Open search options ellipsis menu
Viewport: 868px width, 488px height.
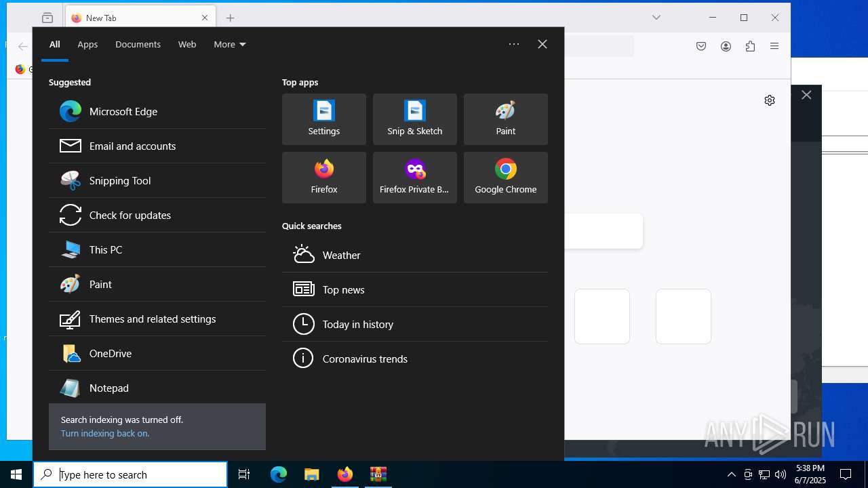[514, 44]
